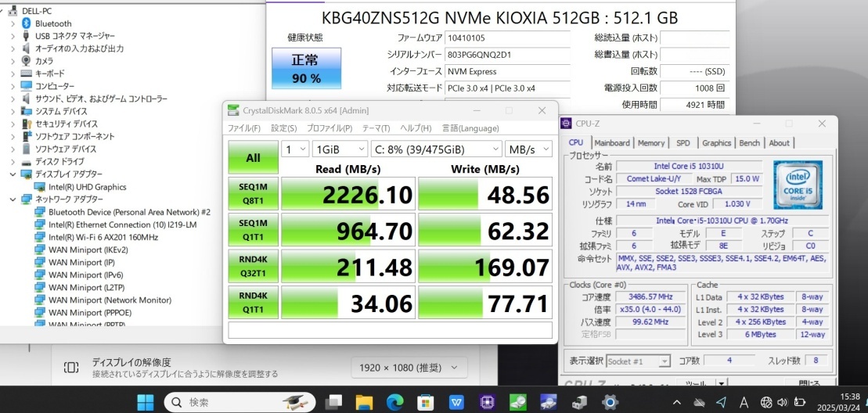
Task: Run the RND4K Q32T1 test button
Action: [253, 266]
